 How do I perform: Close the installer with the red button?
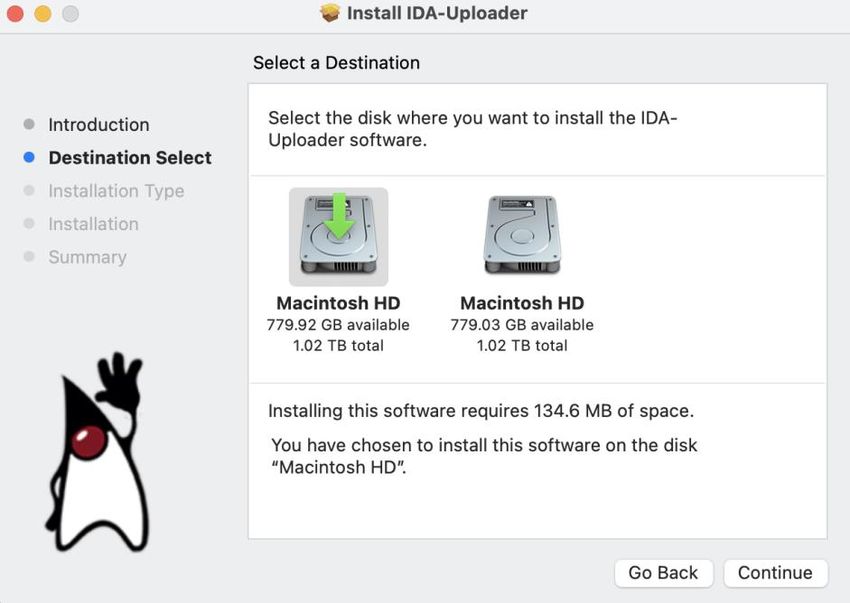pyautogui.click(x=15, y=14)
